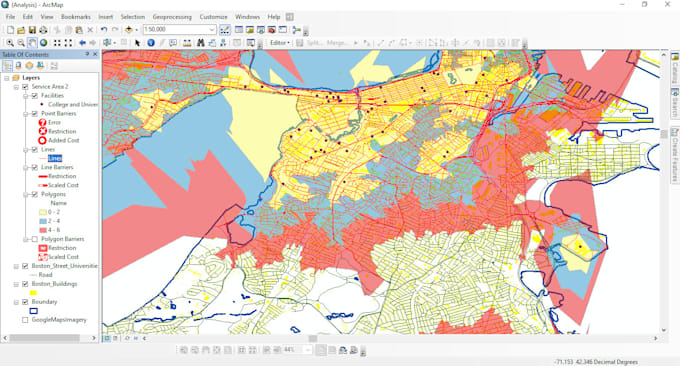Click List By Visibility icon
The image size is (680, 366).
29,66
